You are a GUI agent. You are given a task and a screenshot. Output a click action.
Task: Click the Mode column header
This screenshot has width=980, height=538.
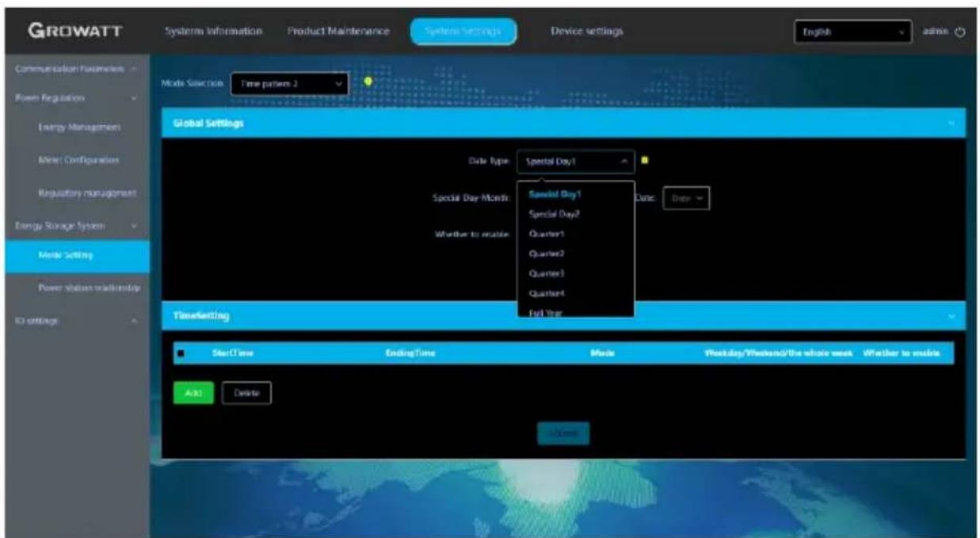(604, 353)
